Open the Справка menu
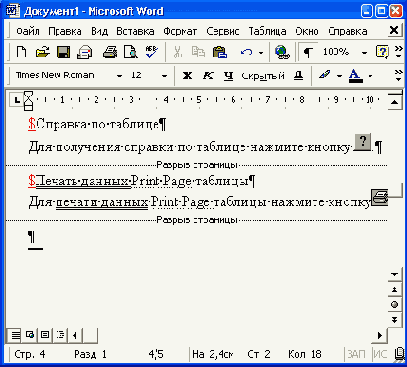Screen dimensions: 407x367 348,31
